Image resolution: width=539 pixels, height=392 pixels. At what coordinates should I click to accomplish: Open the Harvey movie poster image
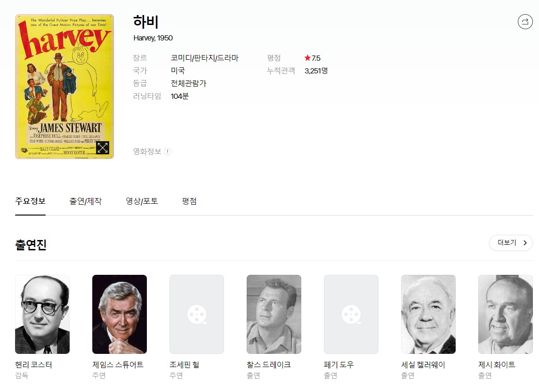click(64, 87)
